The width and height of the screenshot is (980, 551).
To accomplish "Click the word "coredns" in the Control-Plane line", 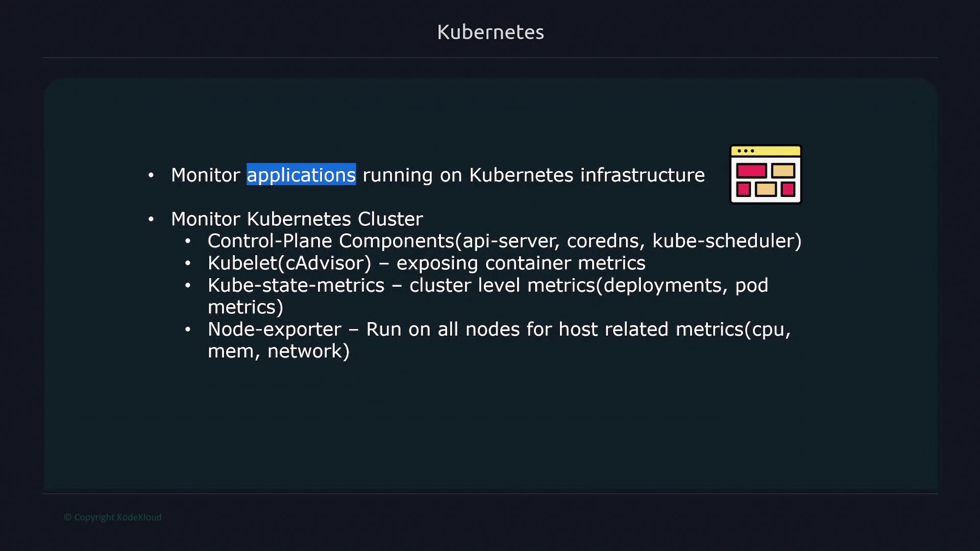I will pos(605,241).
